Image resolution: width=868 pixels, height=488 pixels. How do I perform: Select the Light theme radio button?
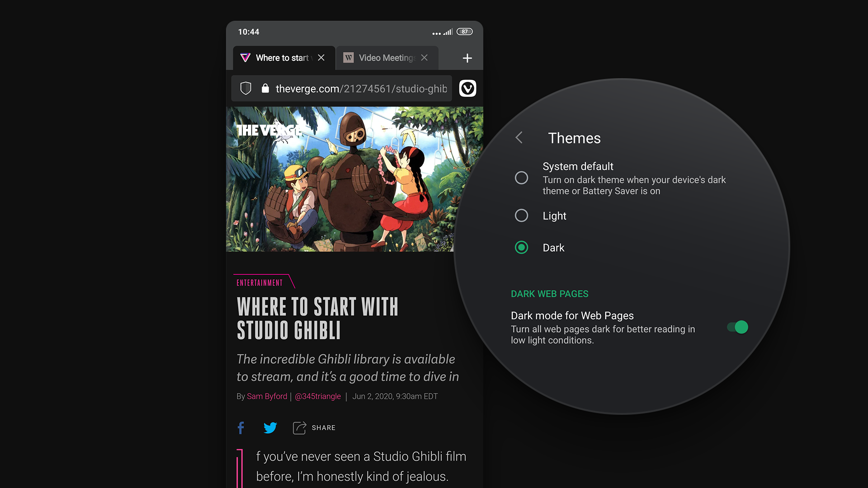[x=522, y=216]
